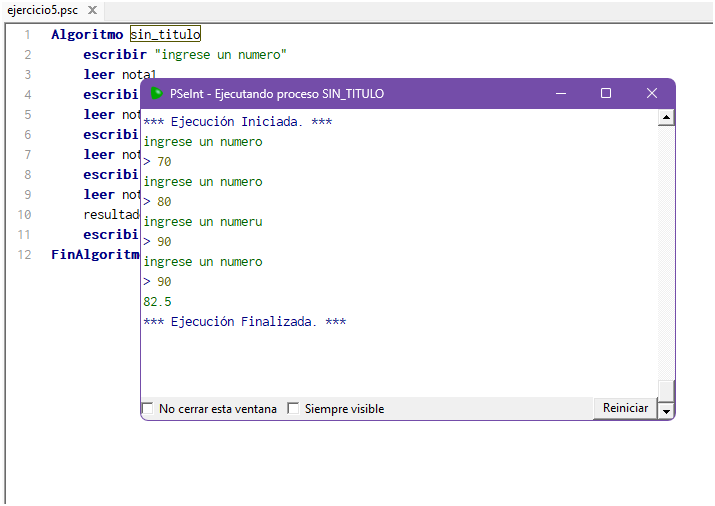
Task: Close the PSeInt execution window
Action: (x=651, y=93)
